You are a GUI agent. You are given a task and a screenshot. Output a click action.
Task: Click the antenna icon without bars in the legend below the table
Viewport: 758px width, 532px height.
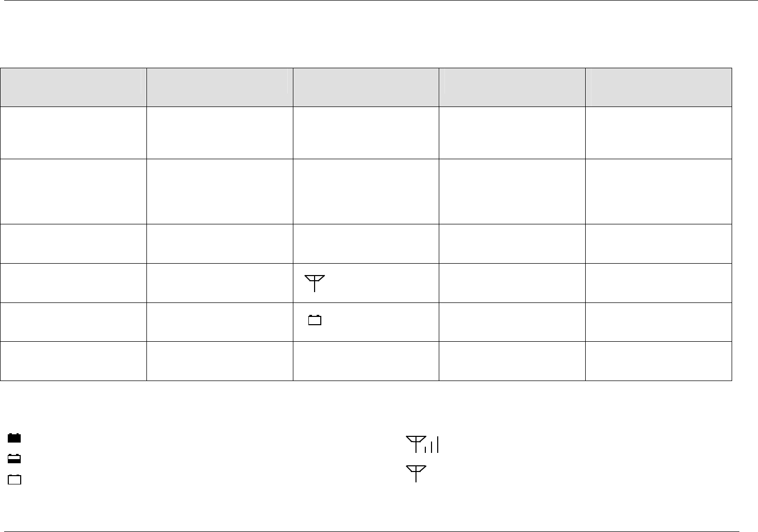click(416, 473)
